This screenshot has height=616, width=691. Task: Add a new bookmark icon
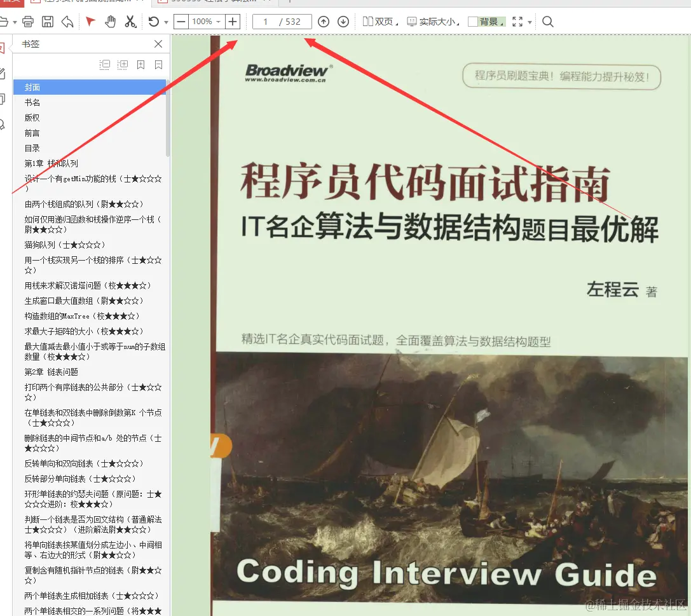point(140,65)
